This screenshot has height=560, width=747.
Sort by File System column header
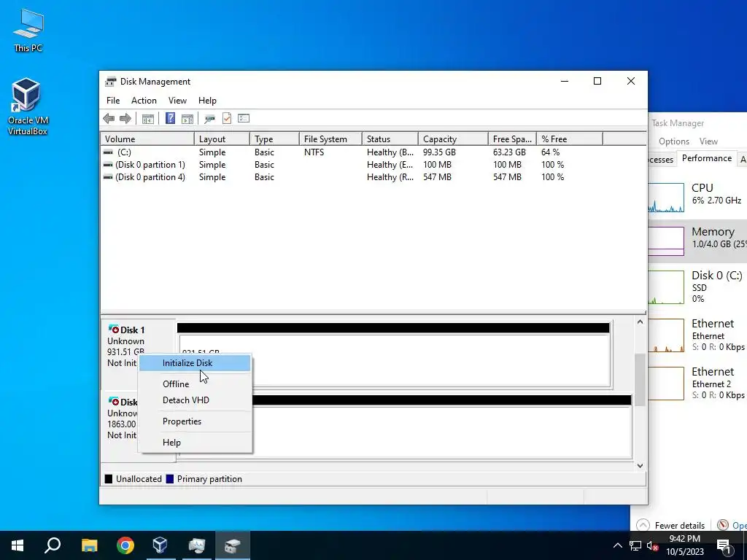[330, 139]
